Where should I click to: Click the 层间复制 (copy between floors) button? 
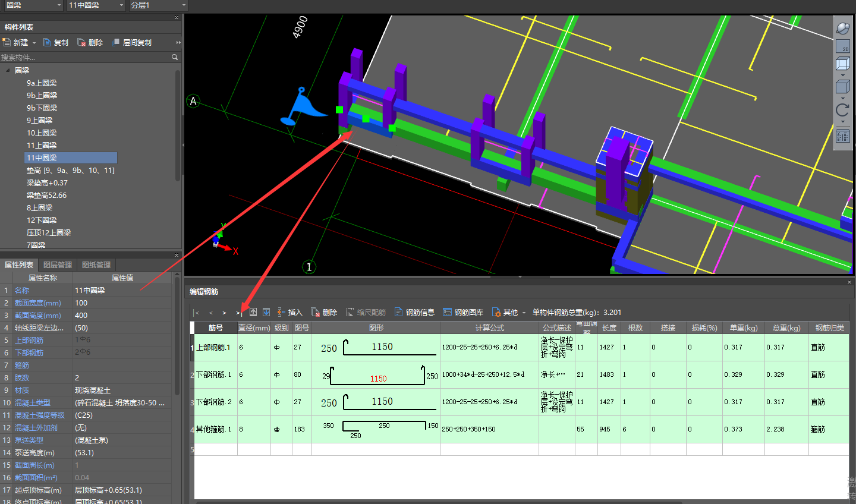coord(132,42)
